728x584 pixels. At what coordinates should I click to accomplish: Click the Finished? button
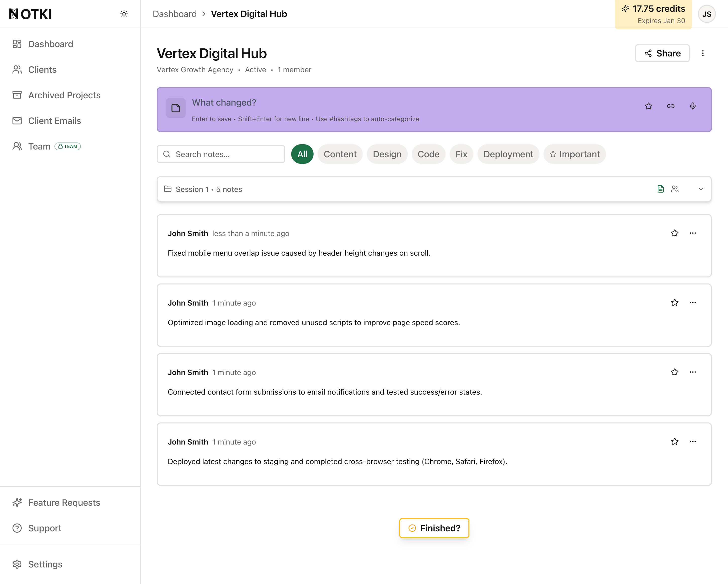434,528
